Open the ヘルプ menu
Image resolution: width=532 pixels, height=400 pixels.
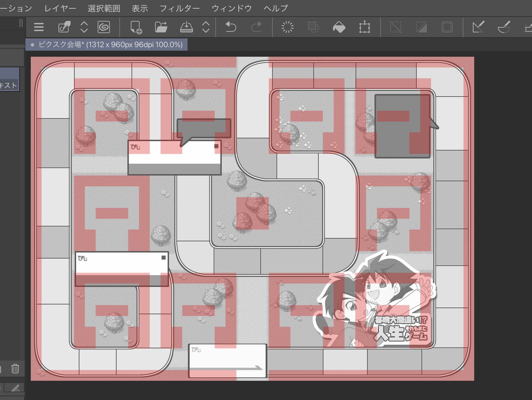pos(276,8)
